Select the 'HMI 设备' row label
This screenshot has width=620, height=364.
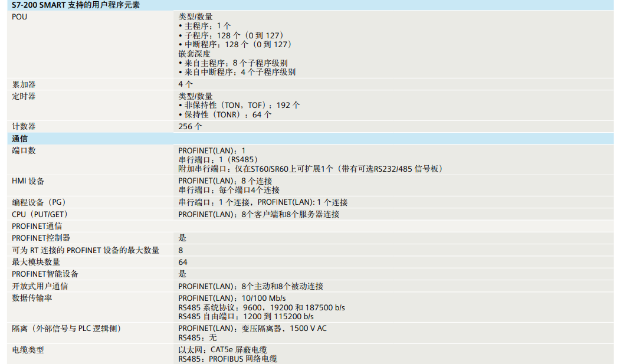(x=28, y=181)
